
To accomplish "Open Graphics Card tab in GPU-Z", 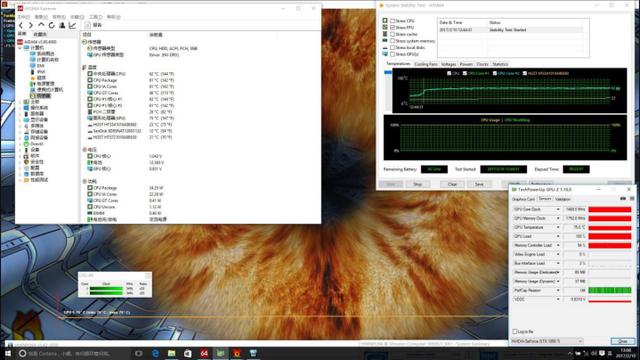I will [x=523, y=199].
